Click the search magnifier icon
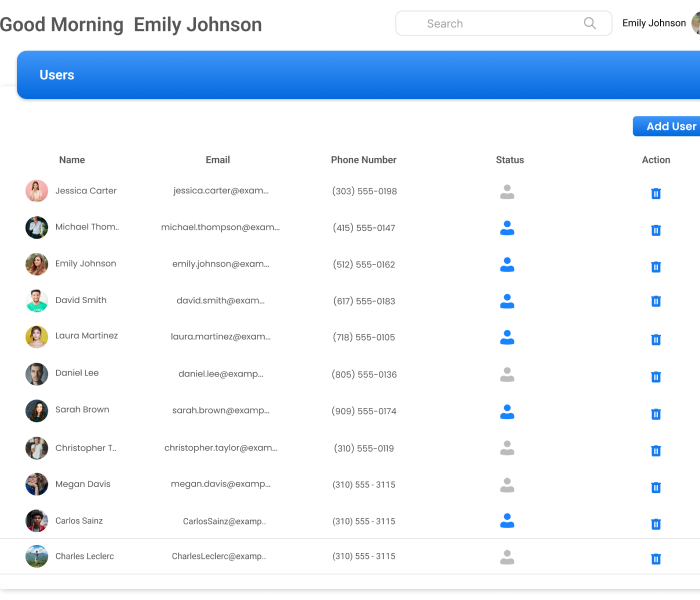The height and width of the screenshot is (600, 700). [590, 24]
